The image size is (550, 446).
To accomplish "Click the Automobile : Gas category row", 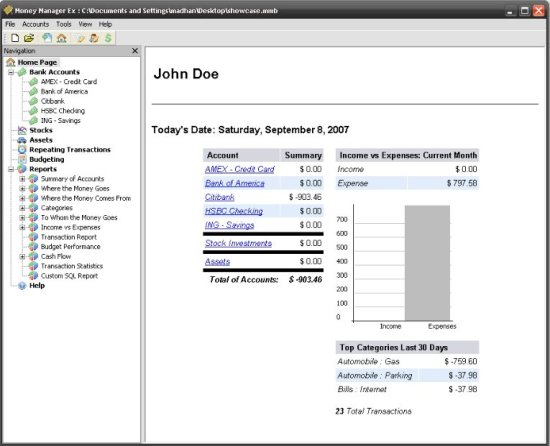I will pos(407,361).
